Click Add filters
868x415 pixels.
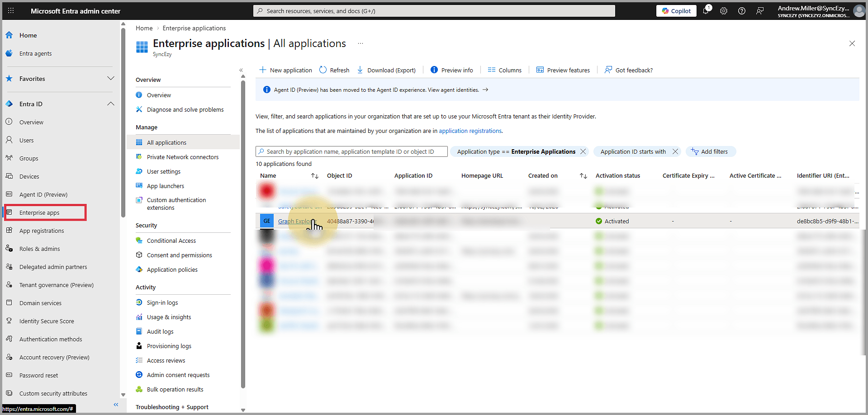click(711, 151)
